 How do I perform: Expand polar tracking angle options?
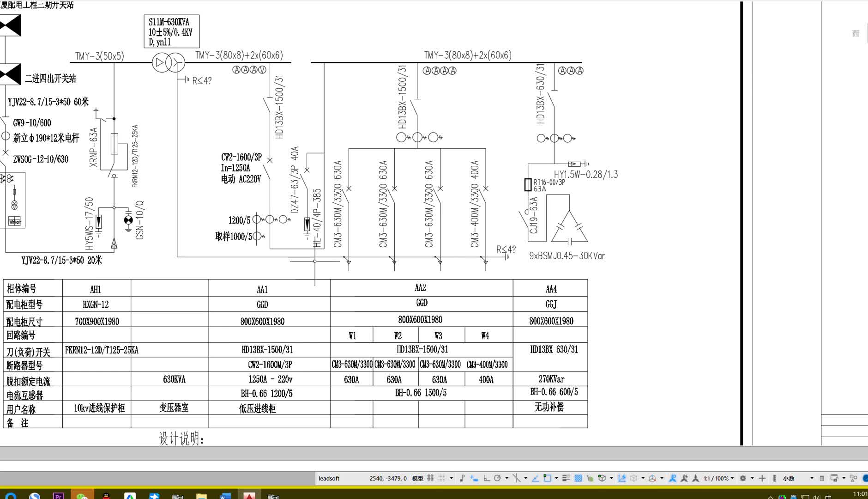point(507,478)
